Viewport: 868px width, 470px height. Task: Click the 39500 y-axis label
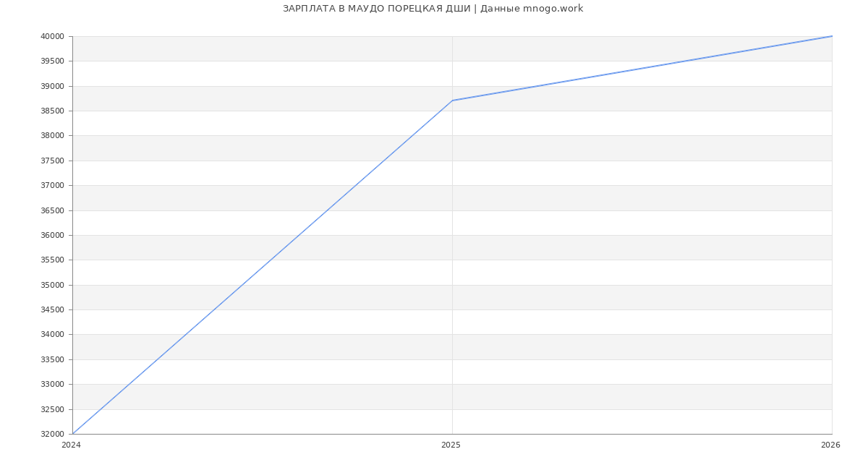click(x=53, y=61)
